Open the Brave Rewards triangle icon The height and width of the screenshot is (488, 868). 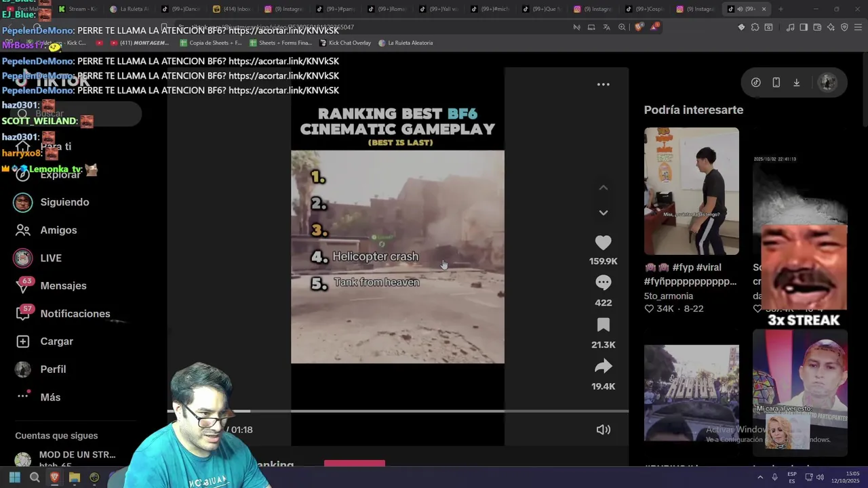pyautogui.click(x=654, y=27)
